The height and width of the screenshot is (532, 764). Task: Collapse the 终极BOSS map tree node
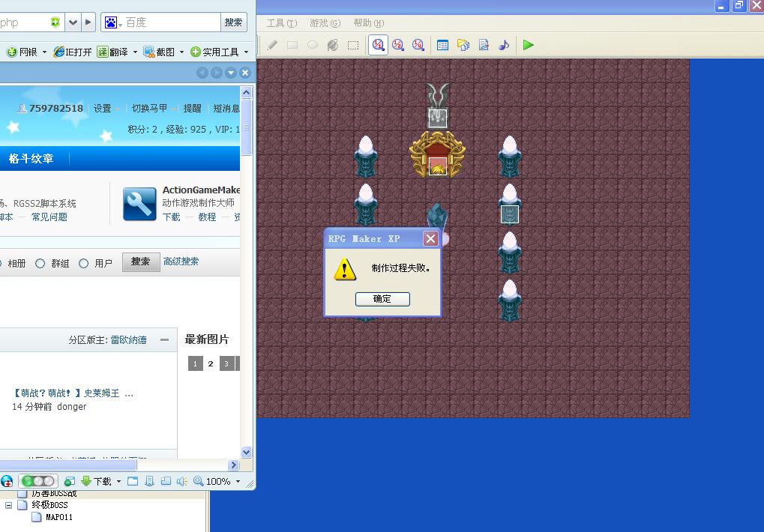pos(8,505)
